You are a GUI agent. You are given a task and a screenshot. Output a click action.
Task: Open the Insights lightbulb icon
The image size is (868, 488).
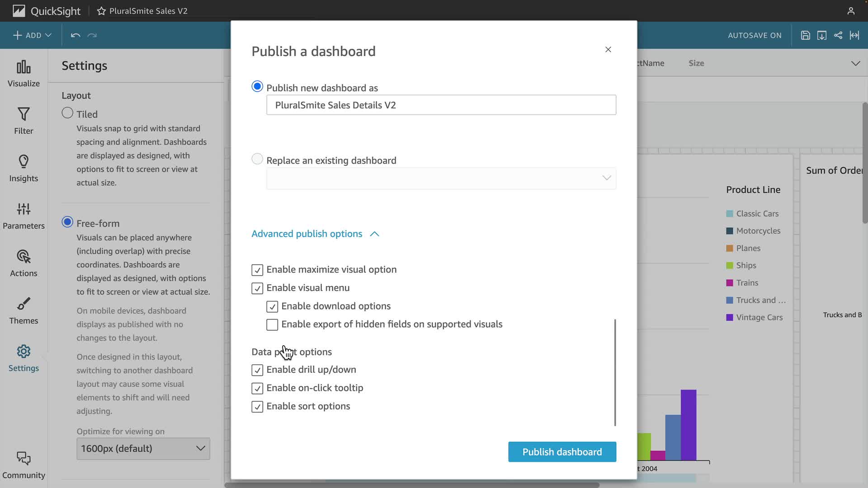(24, 162)
